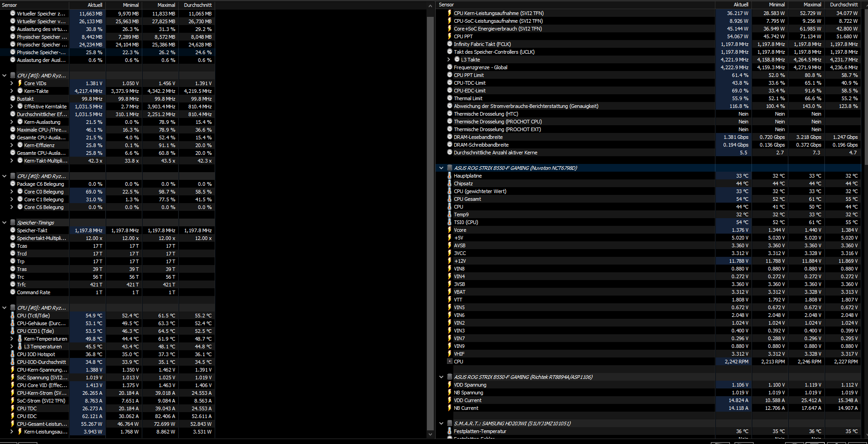Select the VBAT voltage row label
The height and width of the screenshot is (444, 868).
(459, 292)
